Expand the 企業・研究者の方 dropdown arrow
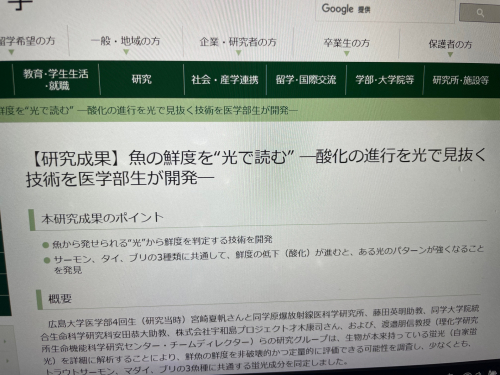 point(238,53)
